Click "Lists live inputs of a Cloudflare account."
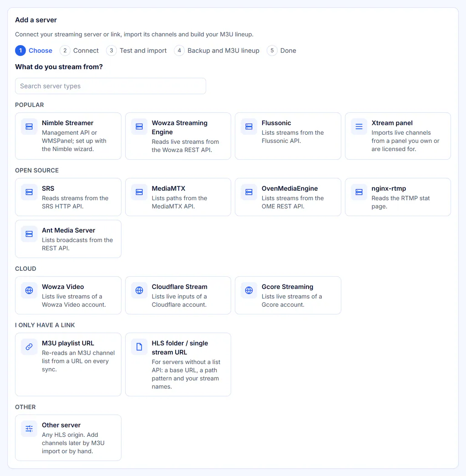The height and width of the screenshot is (476, 466). (179, 300)
